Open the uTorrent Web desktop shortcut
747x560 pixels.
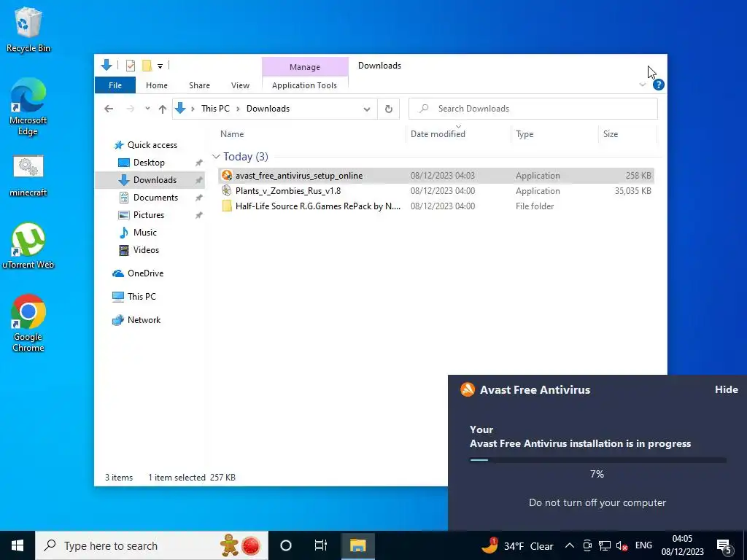[x=28, y=246]
